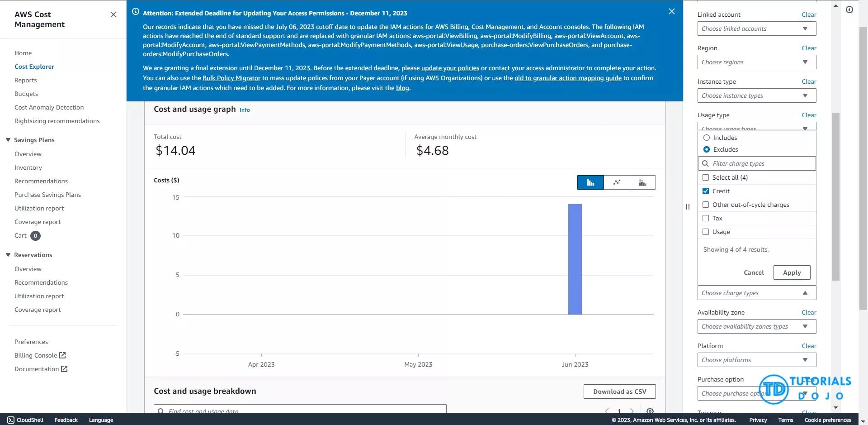This screenshot has width=868, height=425.
Task: Open Preferences in sidebar
Action: click(x=31, y=342)
